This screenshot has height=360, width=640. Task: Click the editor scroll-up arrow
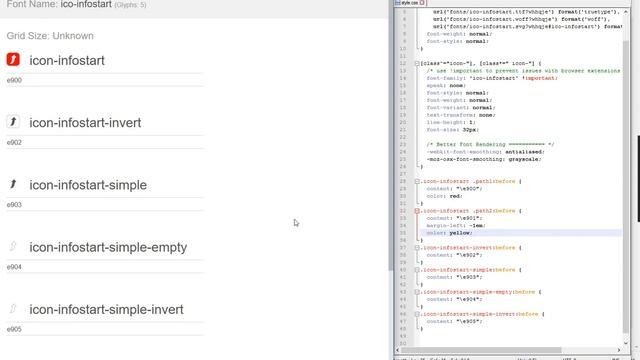tap(626, 12)
